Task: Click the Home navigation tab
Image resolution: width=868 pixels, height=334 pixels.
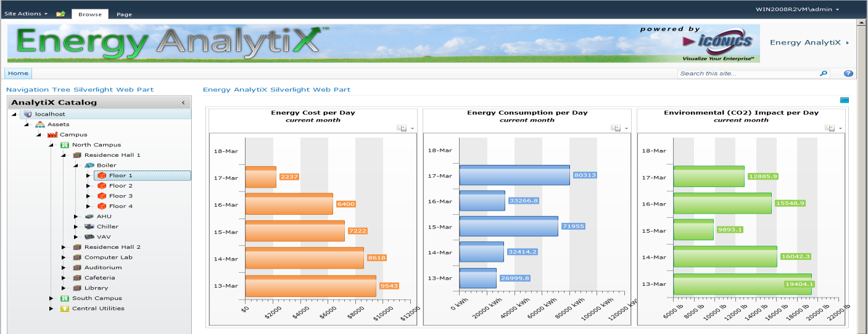Action: pyautogui.click(x=18, y=73)
